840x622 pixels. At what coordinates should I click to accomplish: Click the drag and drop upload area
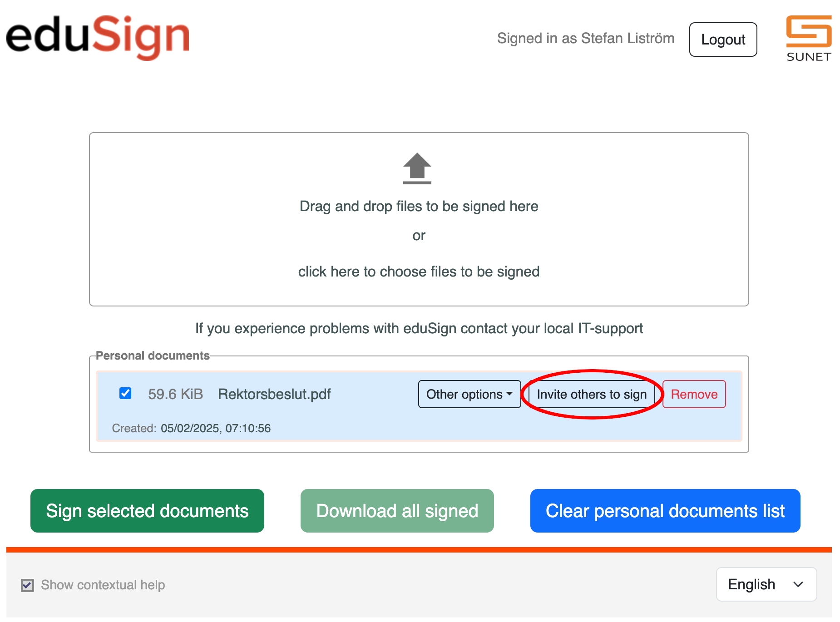pos(419,219)
